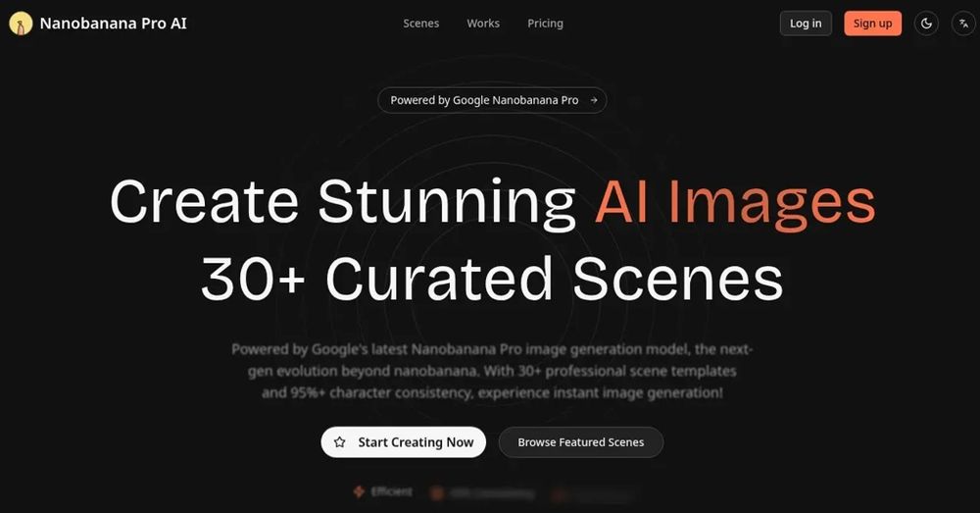Open the language translation icon menu
This screenshot has height=513, width=980.
click(x=963, y=24)
